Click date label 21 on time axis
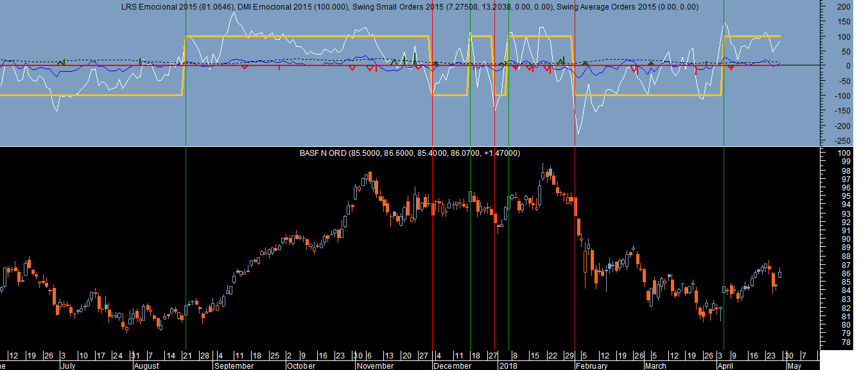The image size is (868, 370). point(186,355)
